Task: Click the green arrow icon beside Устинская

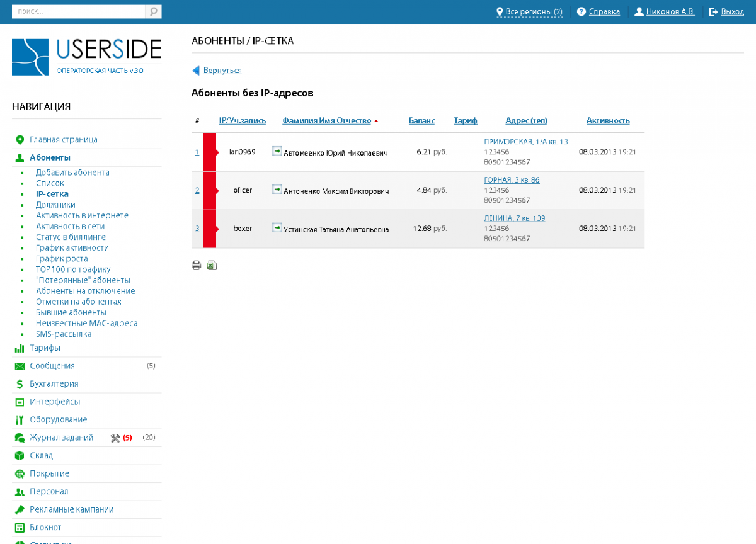Action: (x=277, y=228)
